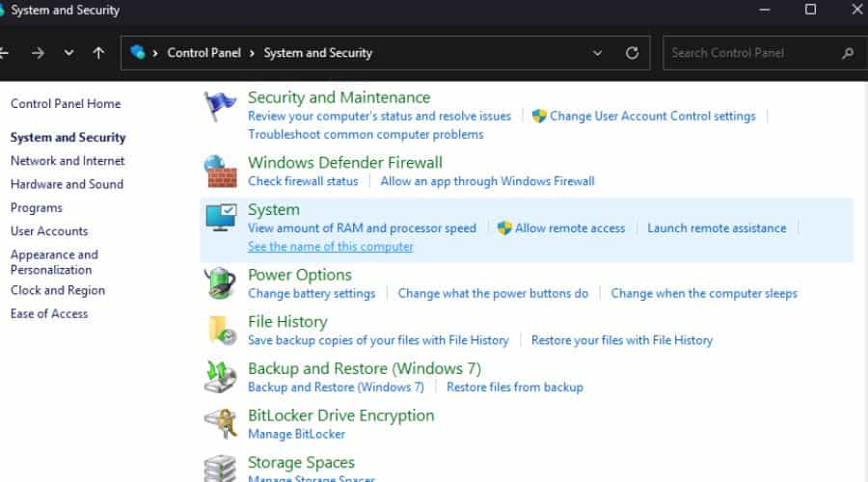Click the System monitor icon
Image resolution: width=868 pixels, height=482 pixels.
[x=221, y=219]
